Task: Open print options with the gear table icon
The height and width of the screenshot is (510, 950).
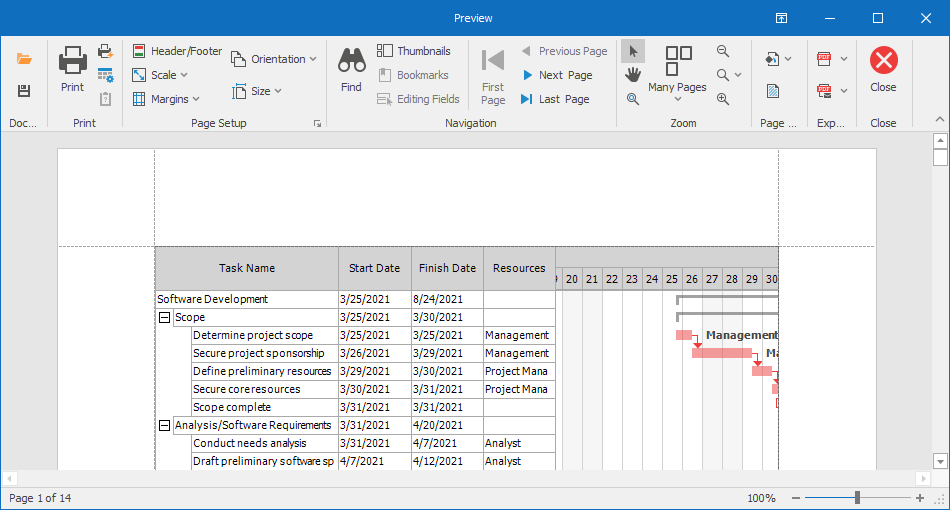Action: 105,75
